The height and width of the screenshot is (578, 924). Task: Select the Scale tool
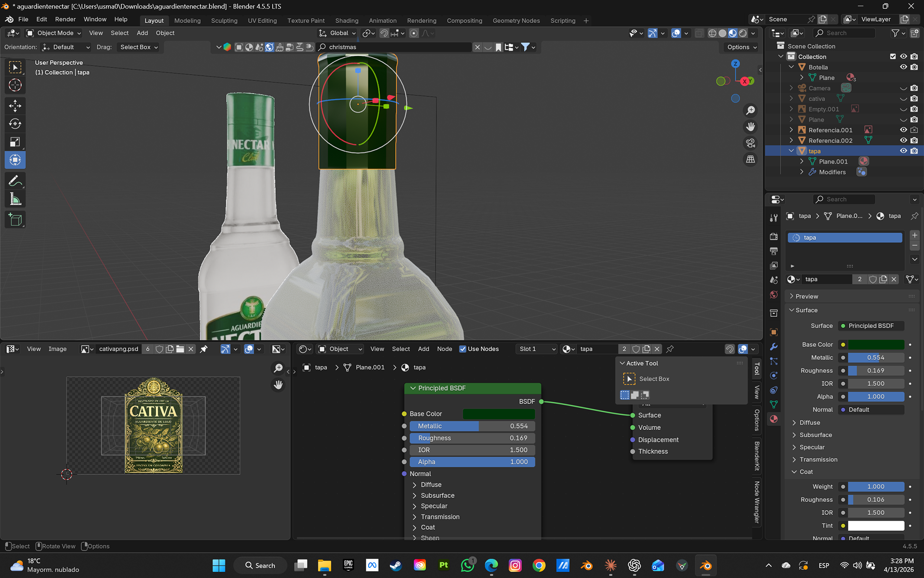(x=15, y=142)
